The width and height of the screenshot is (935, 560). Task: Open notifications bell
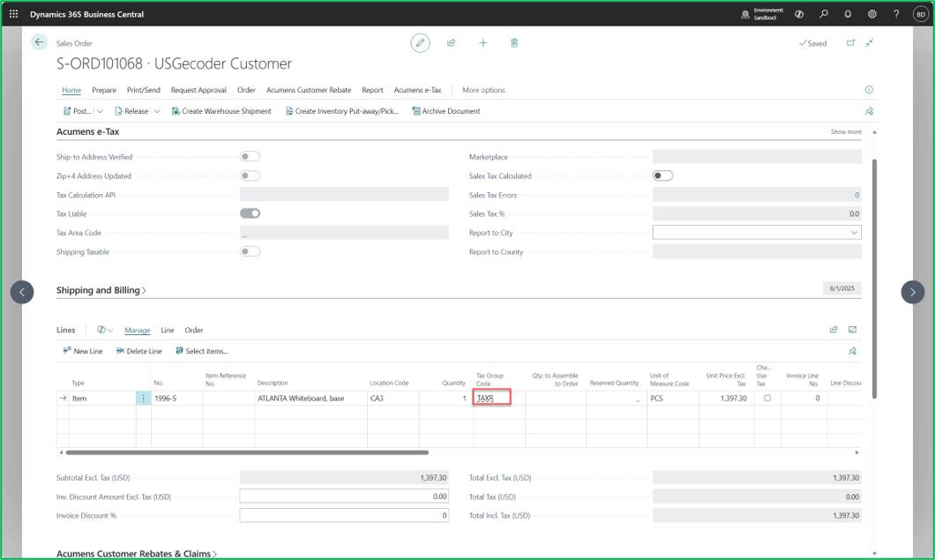tap(848, 14)
